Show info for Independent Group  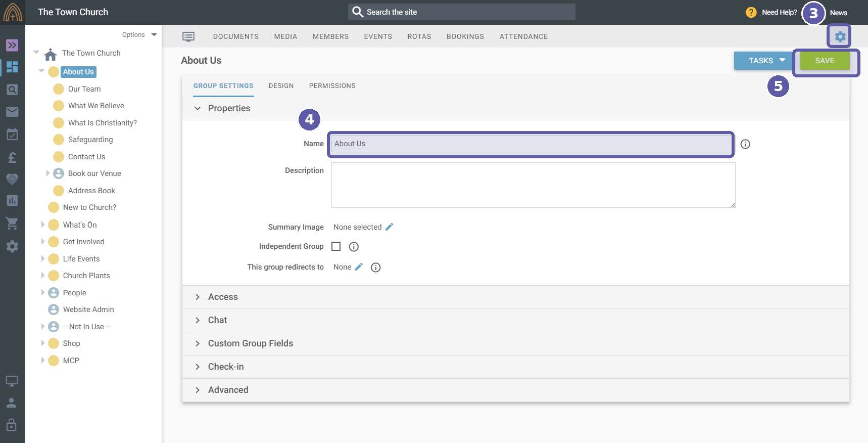click(x=354, y=247)
